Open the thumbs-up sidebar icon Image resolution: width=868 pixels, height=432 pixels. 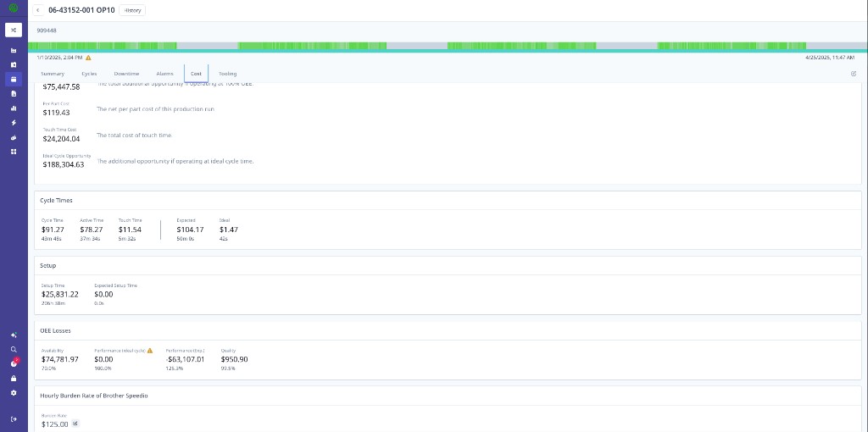click(14, 137)
